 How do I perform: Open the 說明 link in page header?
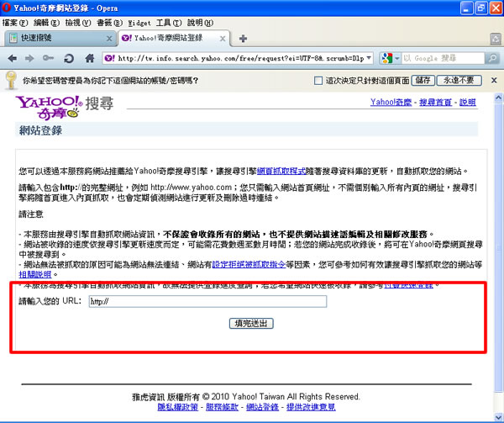point(467,103)
